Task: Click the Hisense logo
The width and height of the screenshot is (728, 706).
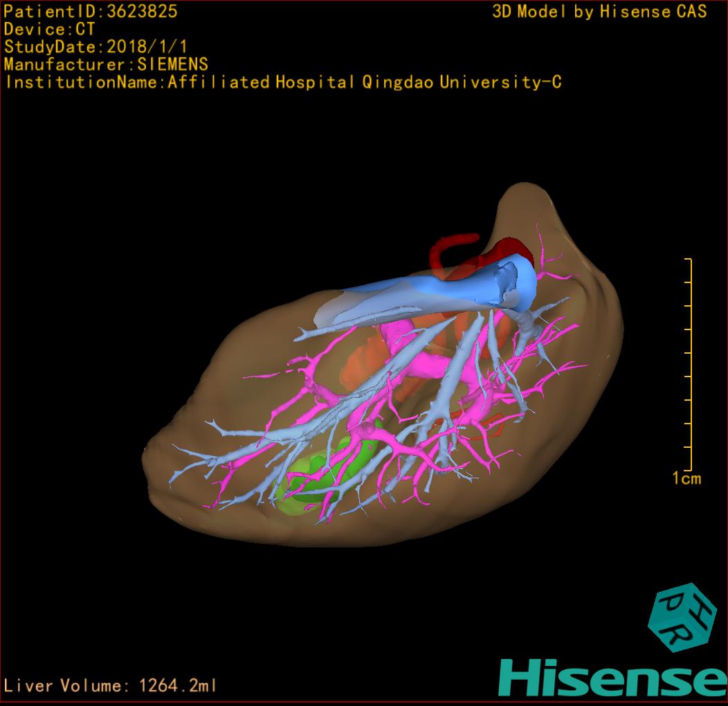Action: coord(613,678)
